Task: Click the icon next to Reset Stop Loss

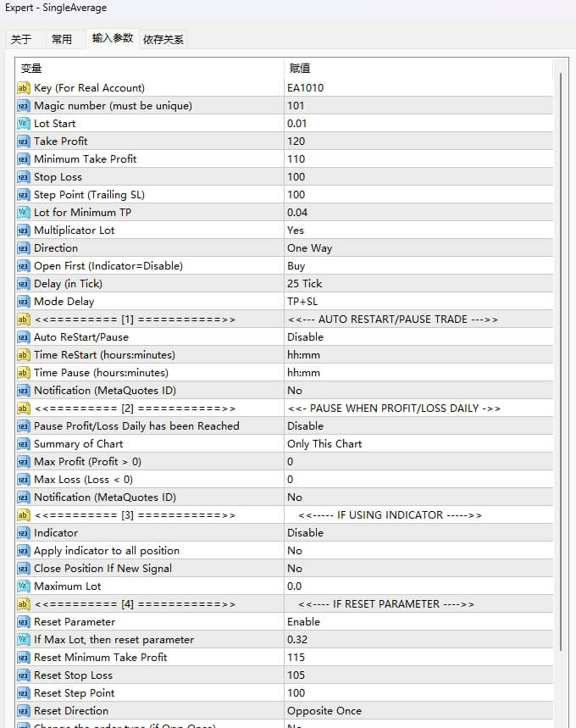Action: [x=23, y=675]
